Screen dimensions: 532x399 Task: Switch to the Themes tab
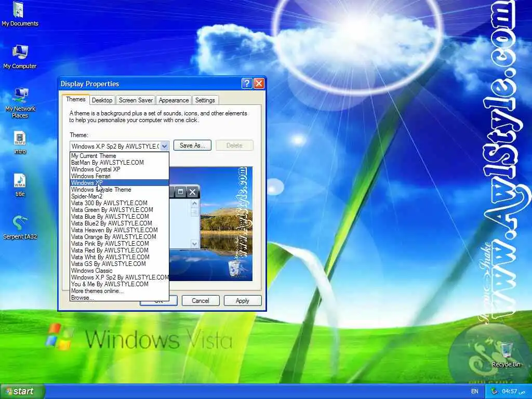pos(76,99)
